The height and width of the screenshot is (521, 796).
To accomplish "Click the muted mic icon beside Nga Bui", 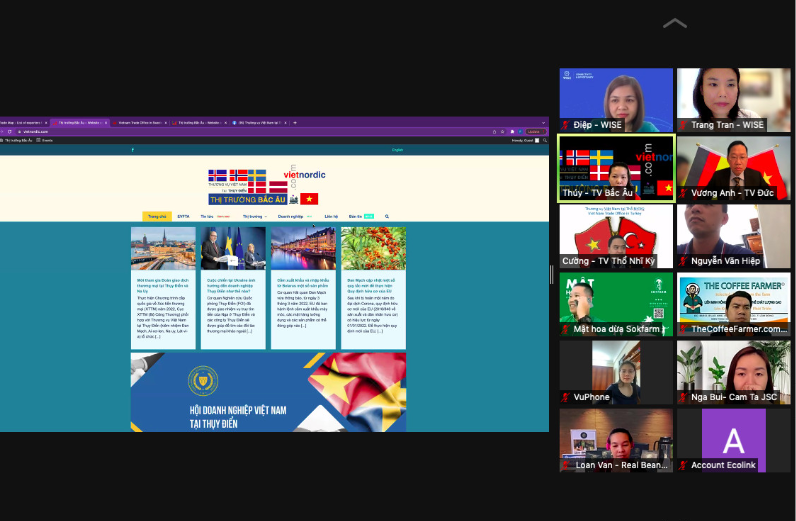I will click(684, 397).
